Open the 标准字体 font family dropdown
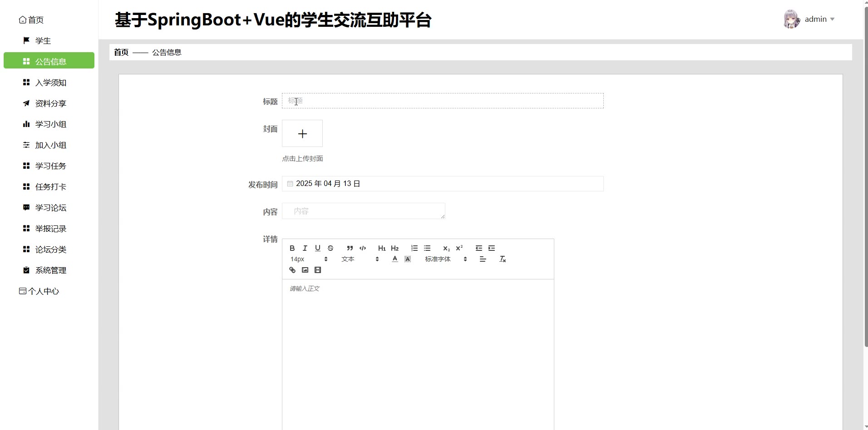 [446, 259]
